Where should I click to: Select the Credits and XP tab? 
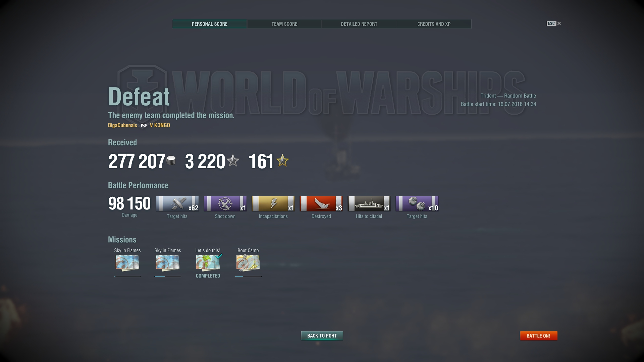tap(434, 24)
